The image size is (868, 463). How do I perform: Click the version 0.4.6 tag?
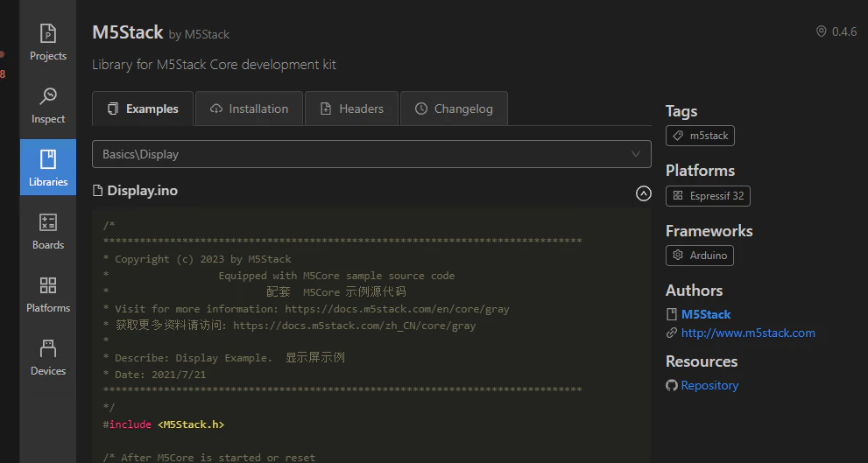[836, 32]
